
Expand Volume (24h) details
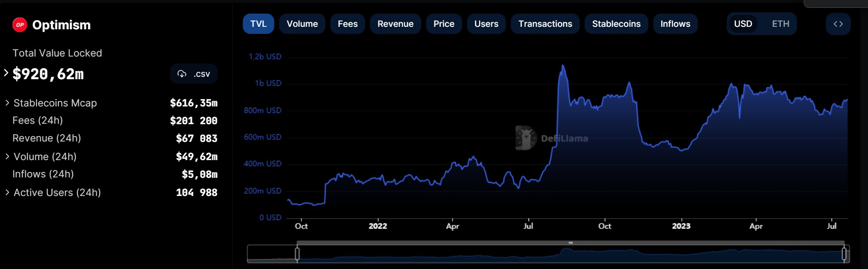(7, 156)
